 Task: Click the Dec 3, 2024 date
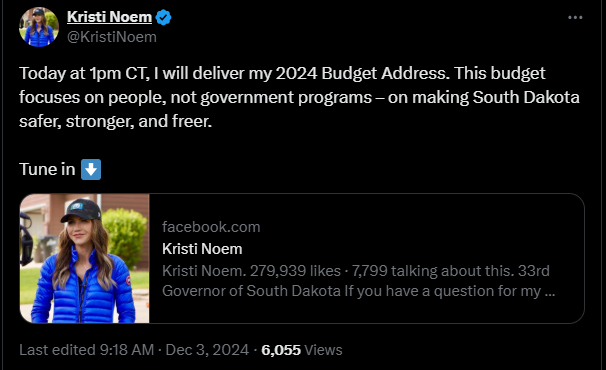(x=207, y=350)
